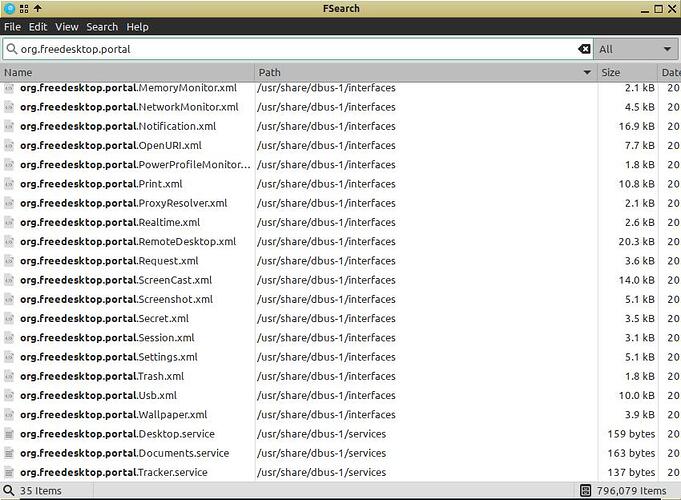Click the ProxyResolver.xml file icon
Viewport: 681px width, 500px height.
(9, 203)
